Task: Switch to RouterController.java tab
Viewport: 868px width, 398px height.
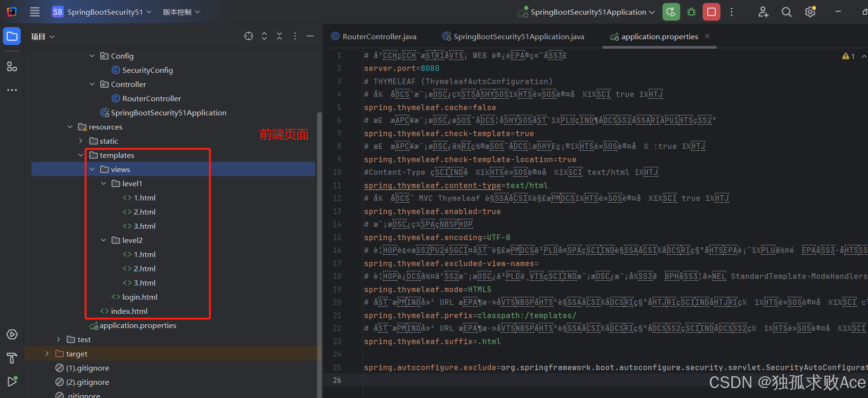Action: (x=373, y=36)
